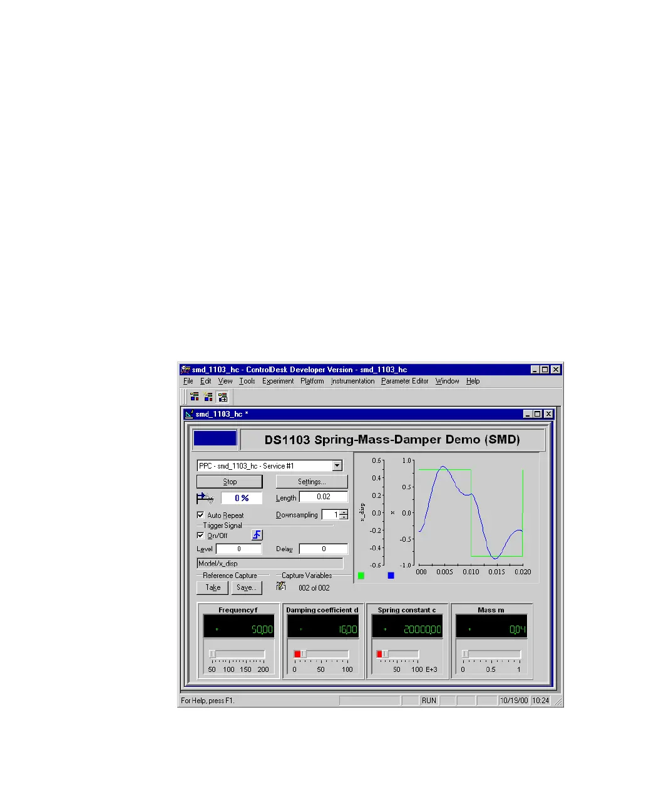The image size is (671, 812).
Task: Click the trigger Delay input field
Action: point(324,549)
